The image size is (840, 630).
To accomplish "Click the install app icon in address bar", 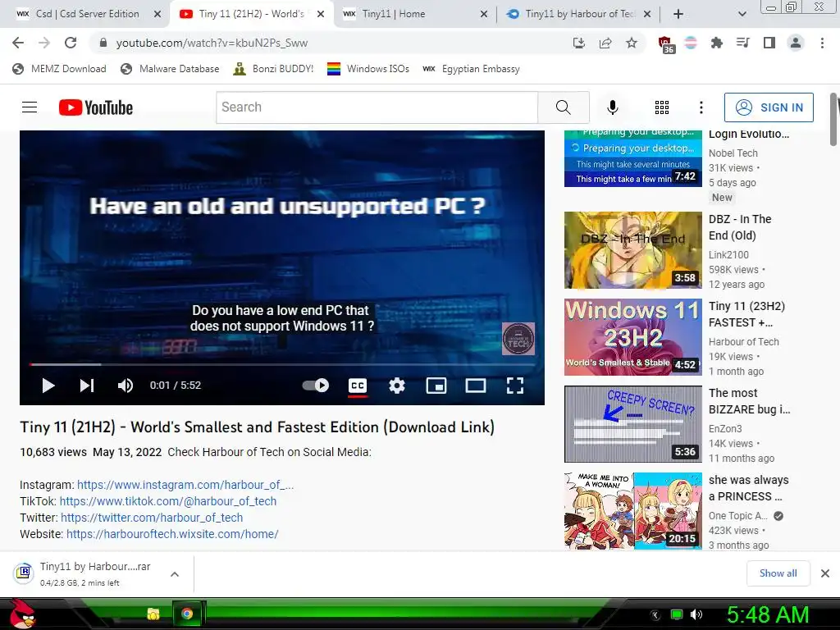I will tap(578, 43).
